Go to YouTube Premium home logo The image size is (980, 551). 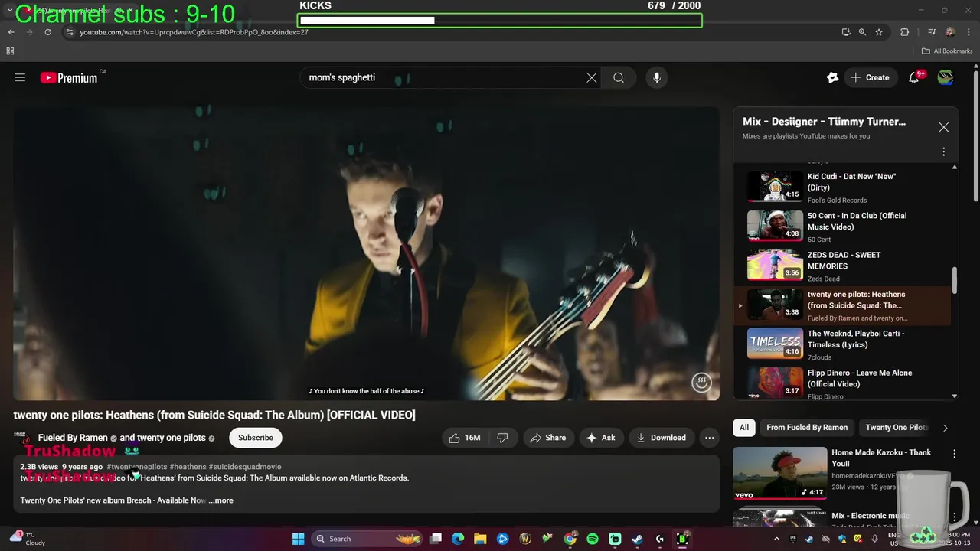point(69,77)
